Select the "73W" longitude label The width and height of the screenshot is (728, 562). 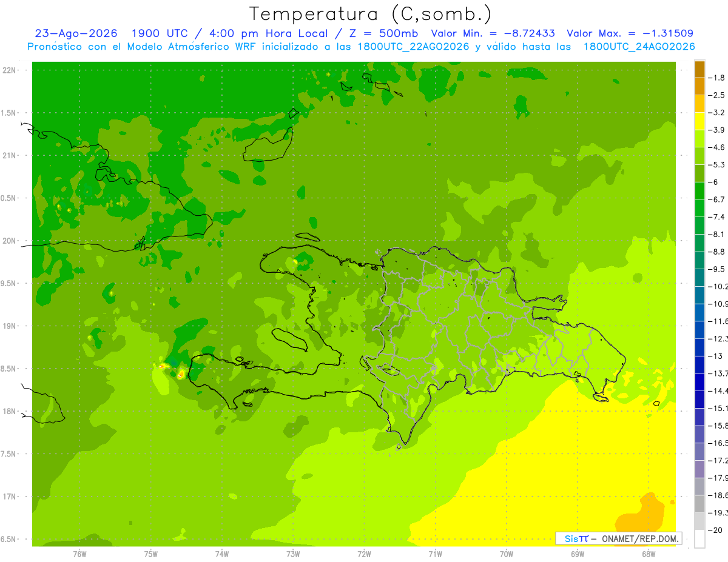coord(293,554)
